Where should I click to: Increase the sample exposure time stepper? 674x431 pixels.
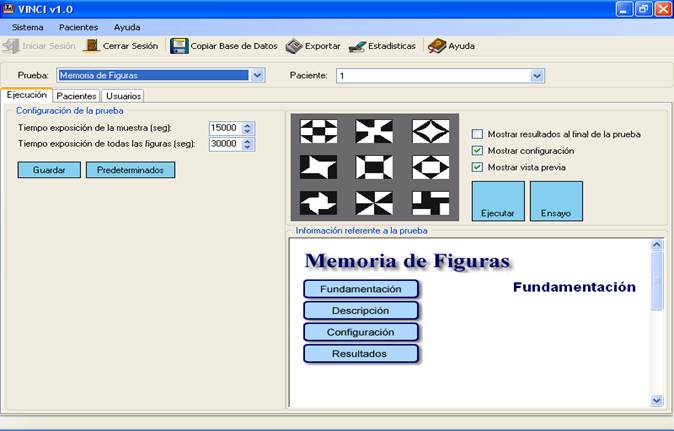(248, 124)
